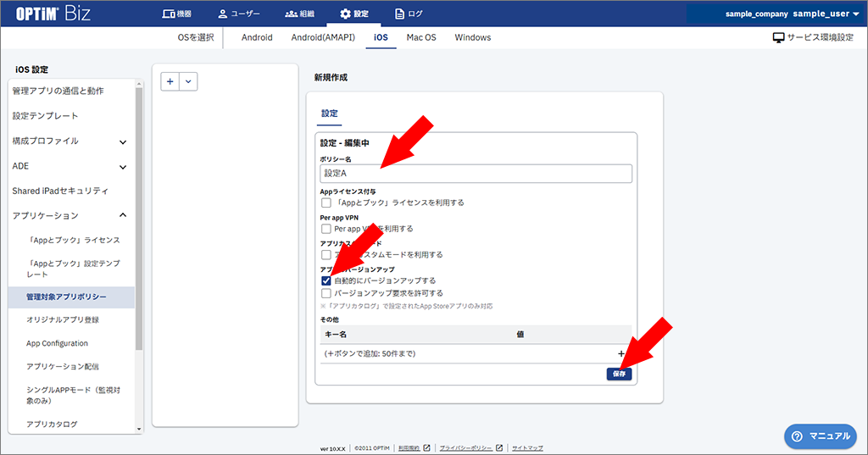Open 「Appとブック」ライセンス item
This screenshot has height=455, width=868.
[73, 241]
